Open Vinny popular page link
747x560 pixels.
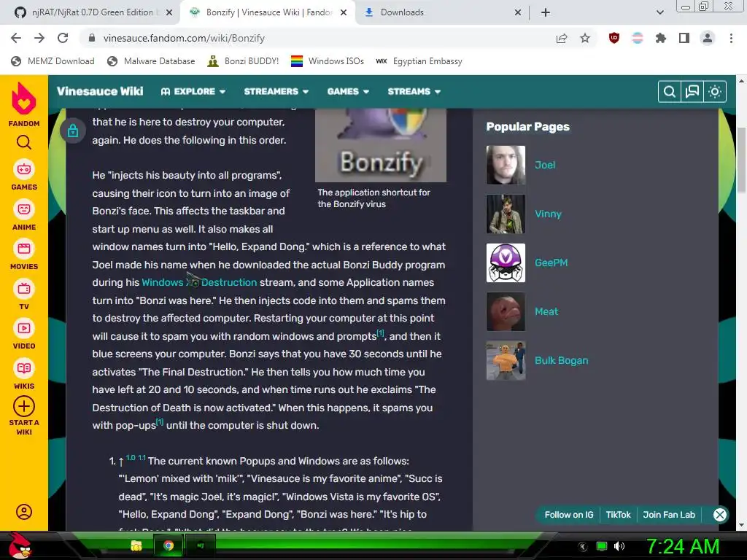pyautogui.click(x=548, y=214)
